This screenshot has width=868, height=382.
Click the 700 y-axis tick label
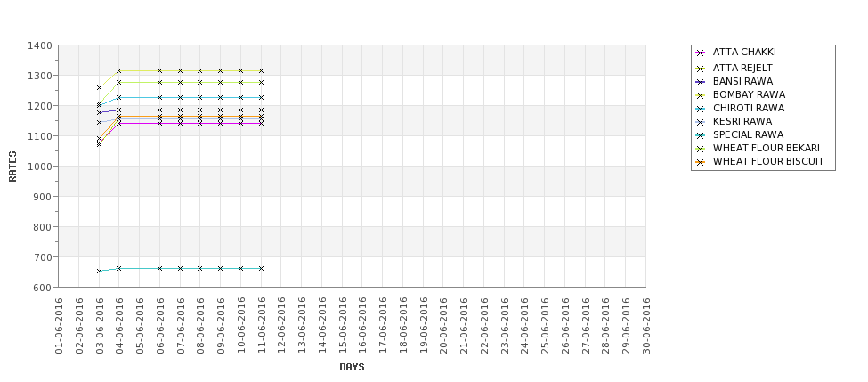(x=43, y=256)
